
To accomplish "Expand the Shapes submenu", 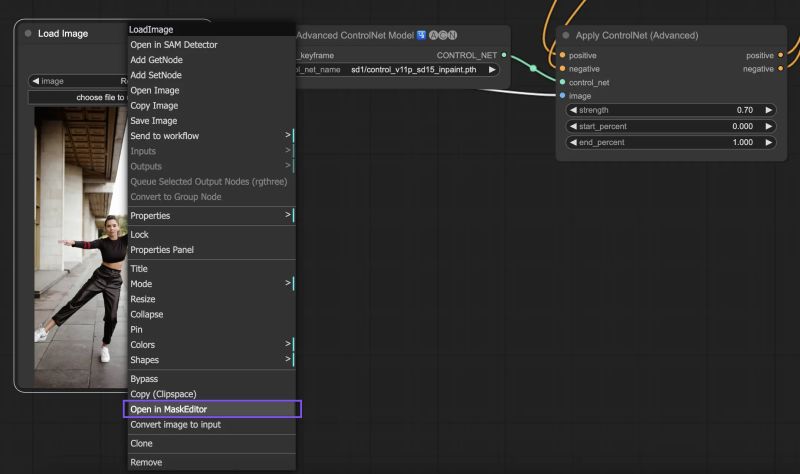I will 211,360.
